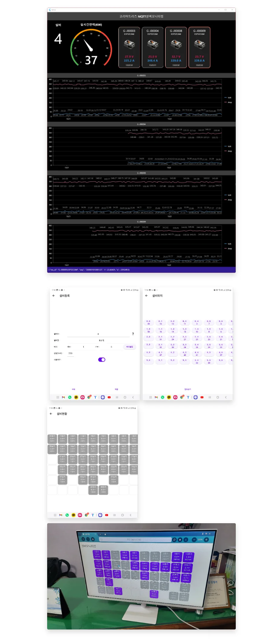Image resolution: width=266 pixels, height=644 pixels.
Task: Open the app drawer grid in 설비등록 taskbar
Action: 57,397
